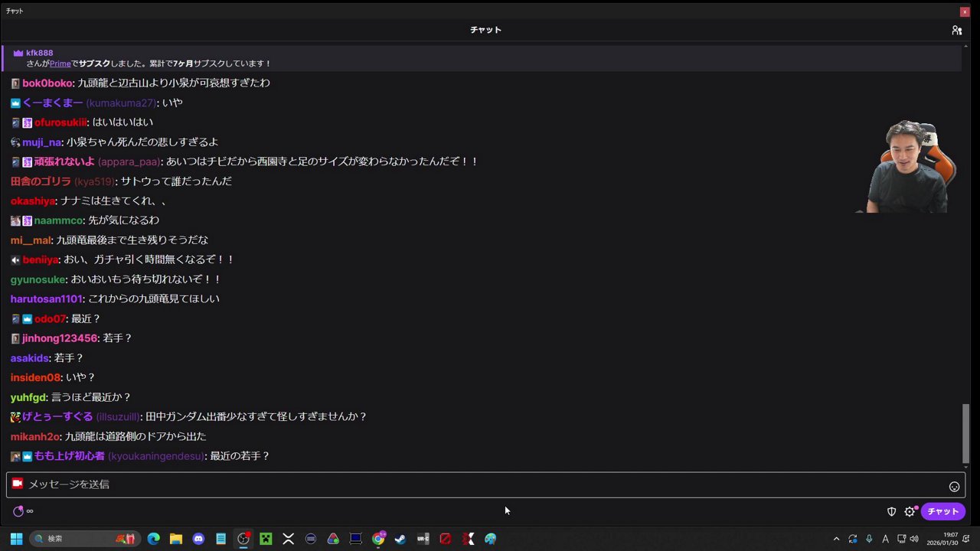Open the chat users list icon

956,30
